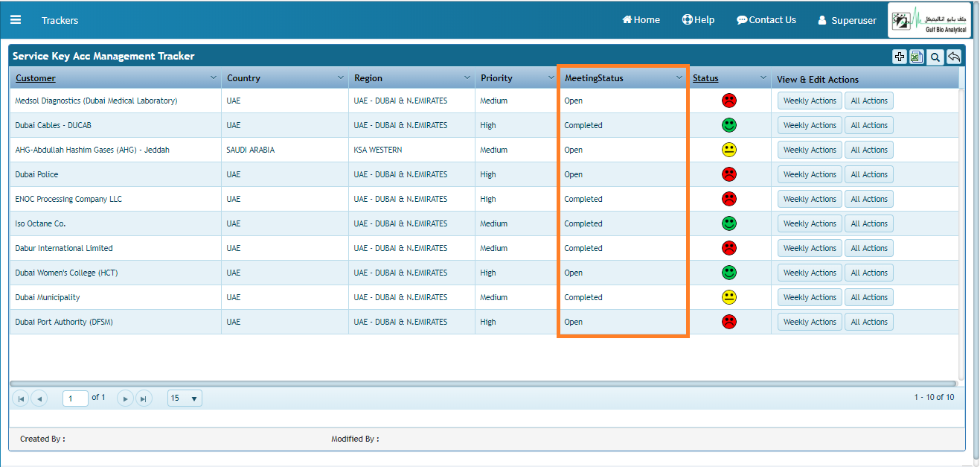
Task: Go to next page pager icon
Action: point(125,398)
